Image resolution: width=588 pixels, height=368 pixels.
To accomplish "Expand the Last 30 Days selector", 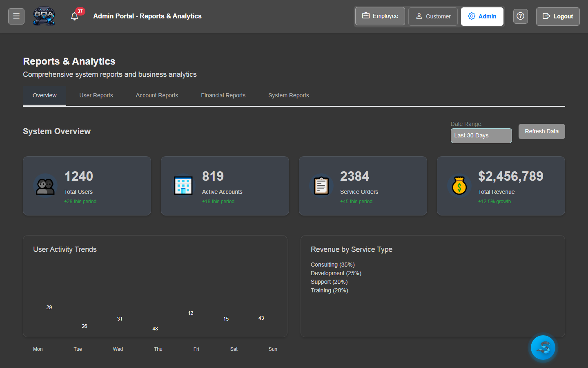I will tap(481, 135).
